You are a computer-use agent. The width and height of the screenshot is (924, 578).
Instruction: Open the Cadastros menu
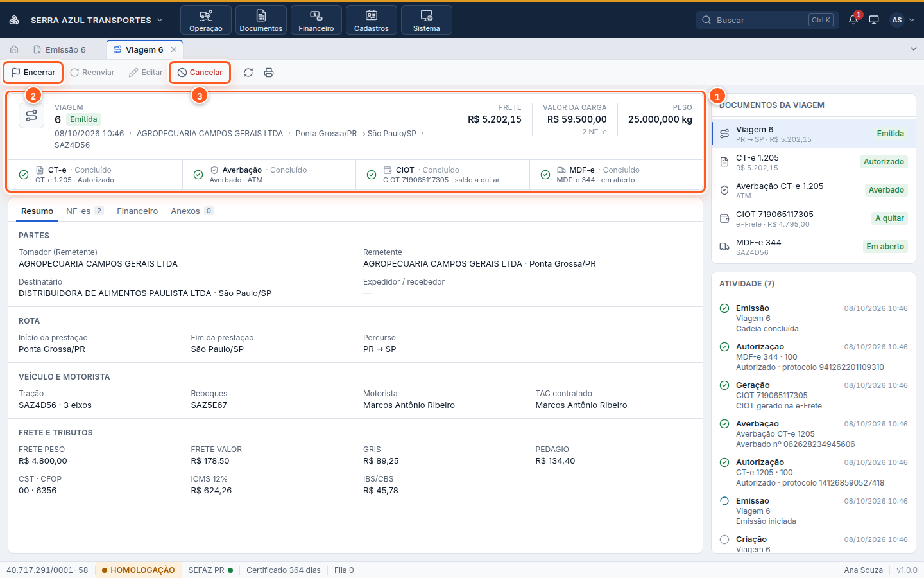tap(372, 20)
